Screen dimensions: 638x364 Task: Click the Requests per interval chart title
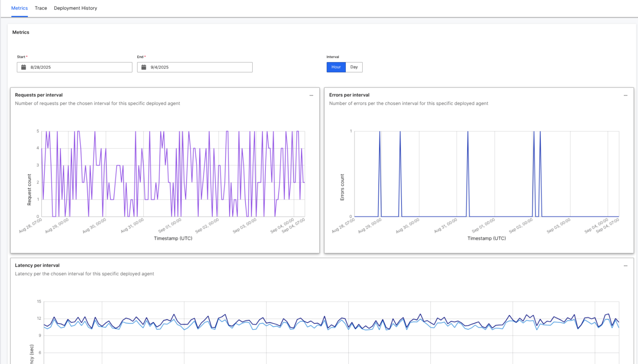(39, 95)
